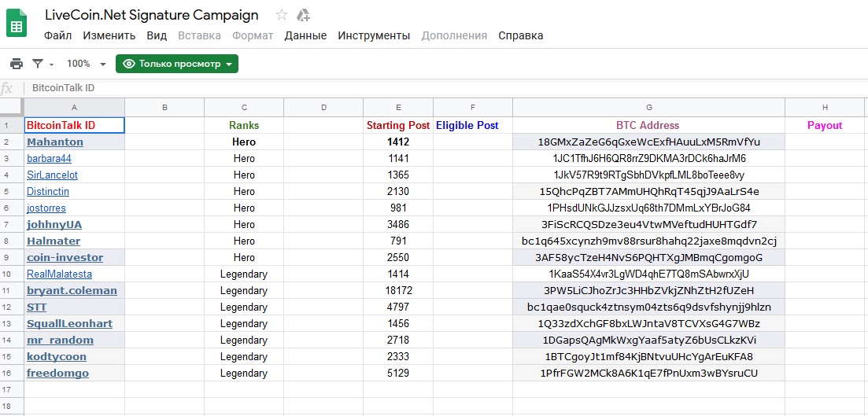868x416 pixels.
Task: Open the SquallLeonhart profile link
Action: (69, 324)
